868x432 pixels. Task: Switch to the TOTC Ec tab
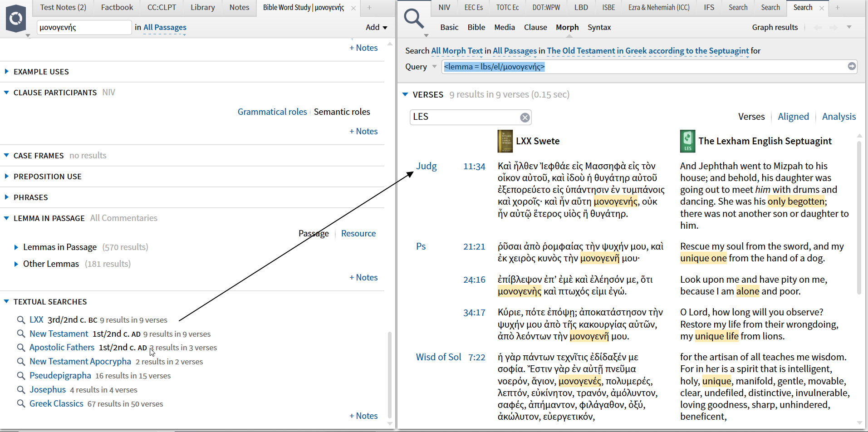[507, 8]
